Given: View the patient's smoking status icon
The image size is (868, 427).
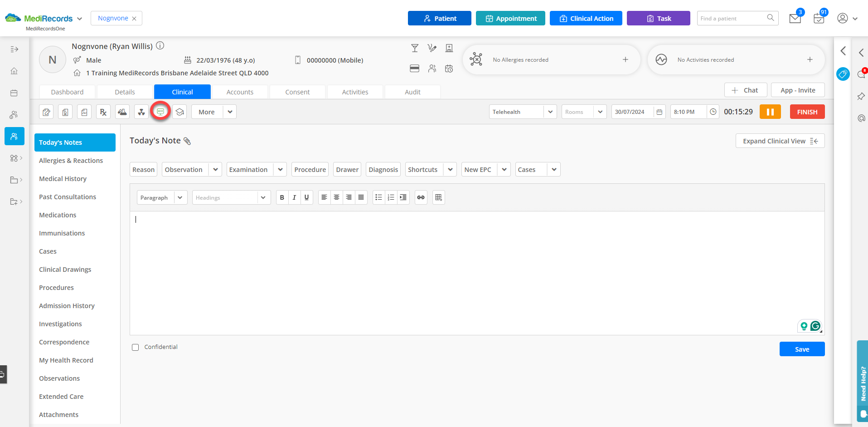Looking at the screenshot, I should 432,48.
